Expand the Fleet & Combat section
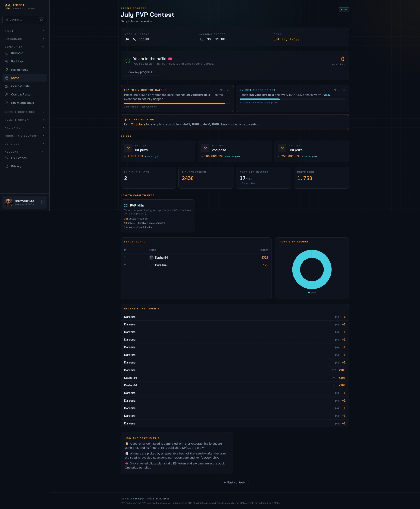Image resolution: width=420 pixels, height=509 pixels. coord(25,120)
